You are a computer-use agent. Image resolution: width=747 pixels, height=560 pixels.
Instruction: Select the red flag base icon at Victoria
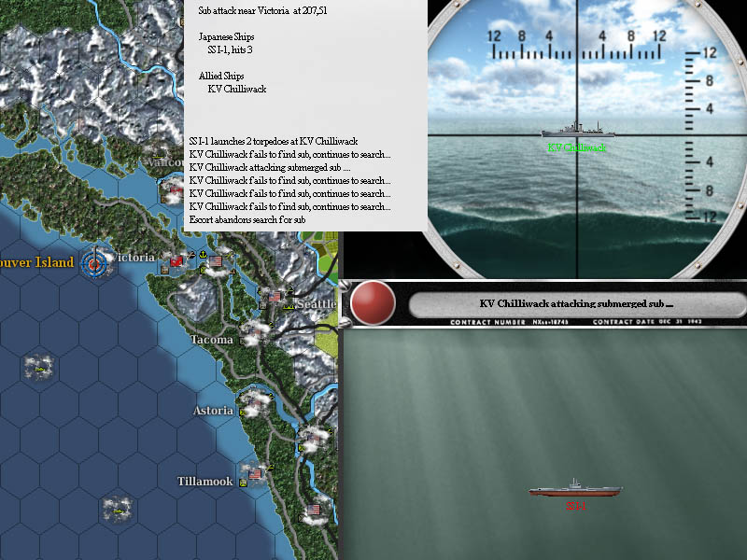click(176, 261)
